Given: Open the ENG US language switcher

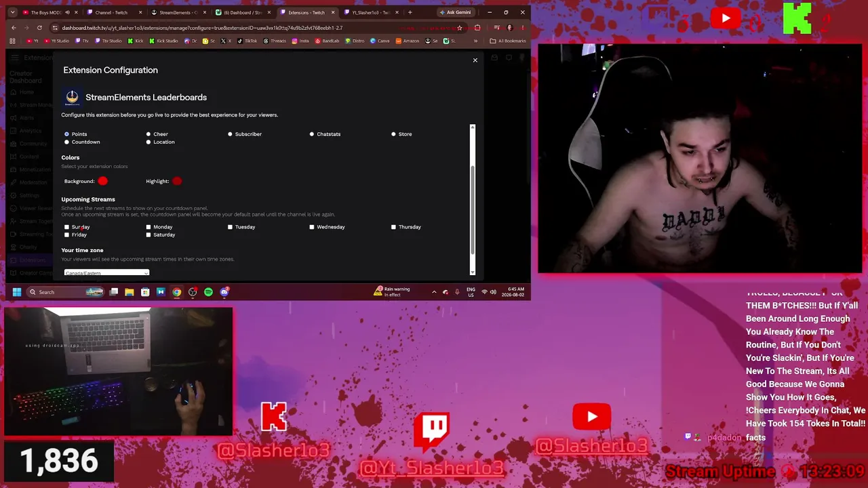Looking at the screenshot, I should click(x=471, y=292).
